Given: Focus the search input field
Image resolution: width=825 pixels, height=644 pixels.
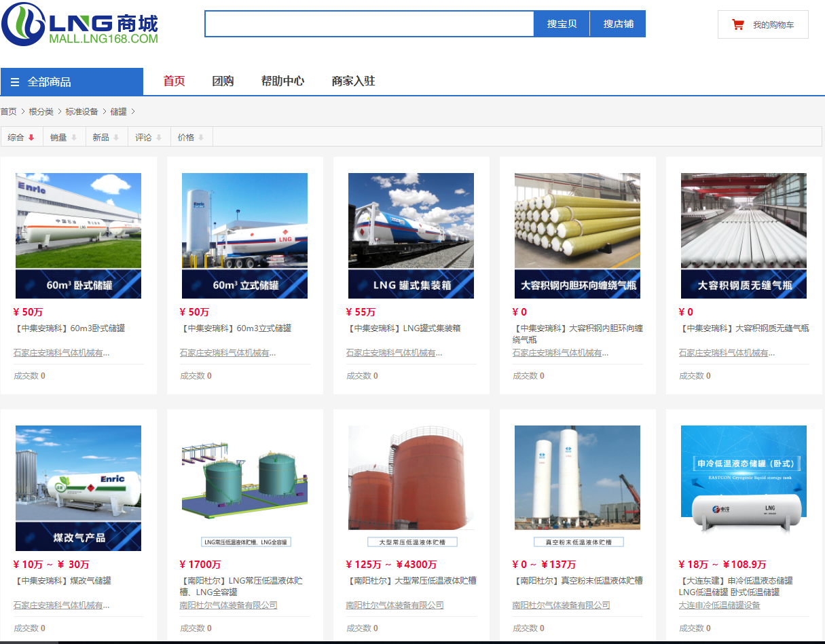Looking at the screenshot, I should coord(369,24).
